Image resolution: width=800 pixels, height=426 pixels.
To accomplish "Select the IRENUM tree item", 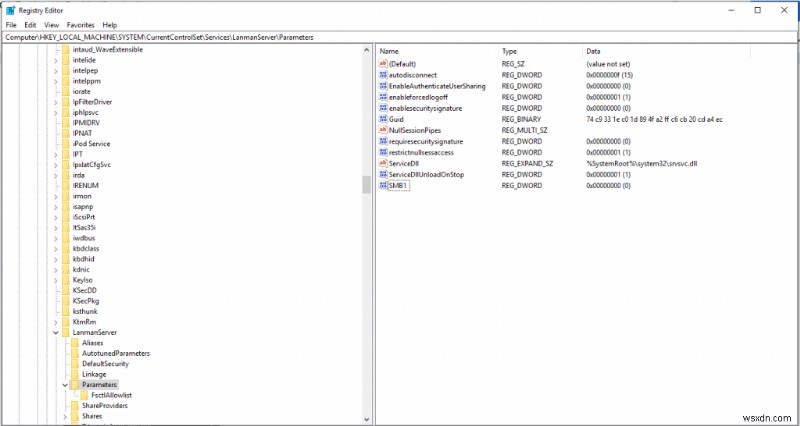I will (86, 186).
